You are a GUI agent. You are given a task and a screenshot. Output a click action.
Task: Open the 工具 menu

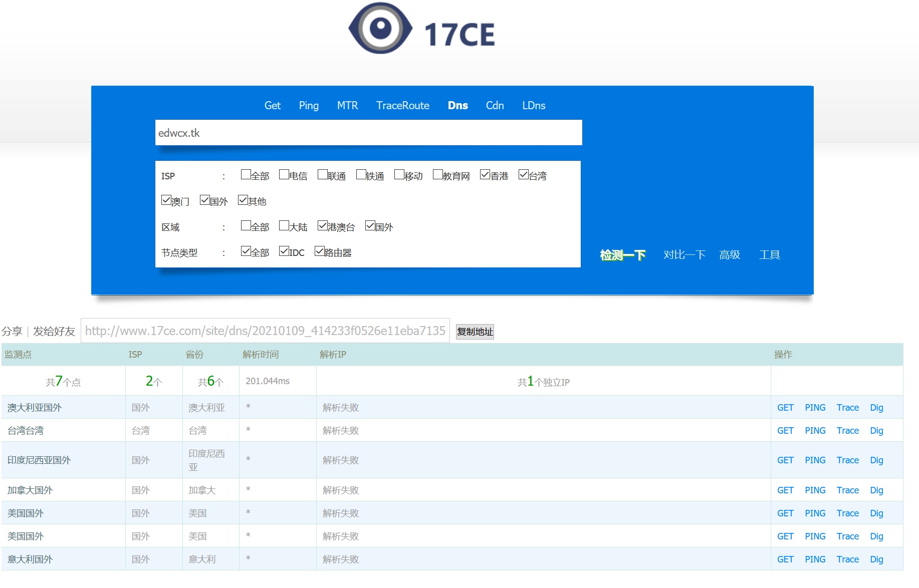click(769, 255)
